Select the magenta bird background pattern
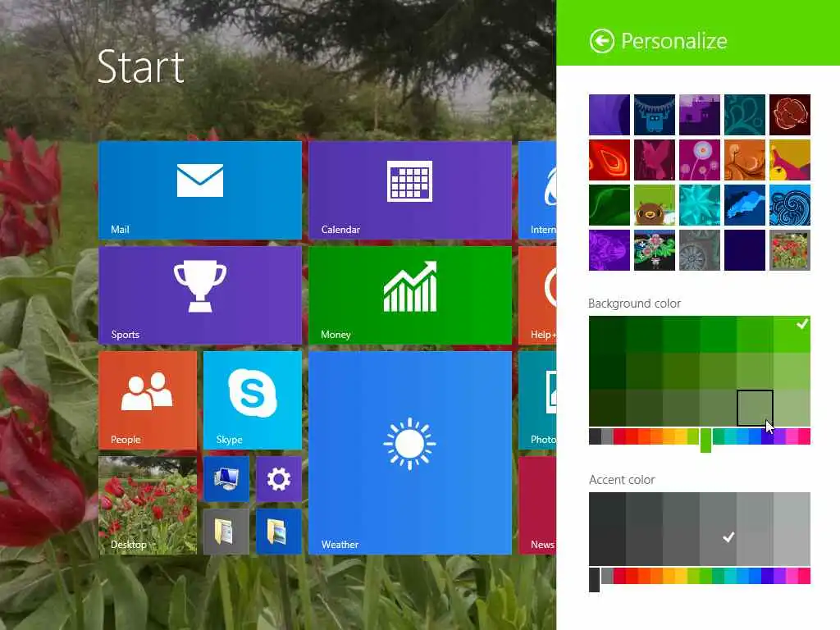840x630 pixels. tap(654, 160)
